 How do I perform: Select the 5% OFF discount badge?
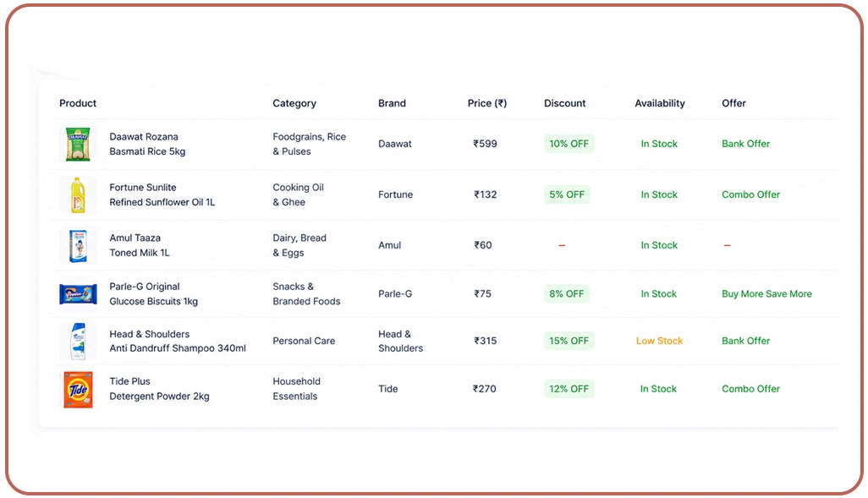tap(567, 194)
